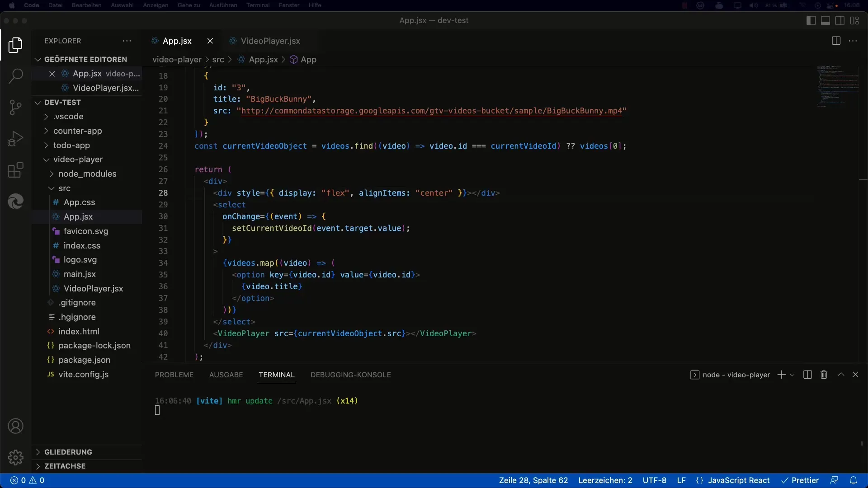Change end of line via LF
The height and width of the screenshot is (488, 868).
coord(681,480)
